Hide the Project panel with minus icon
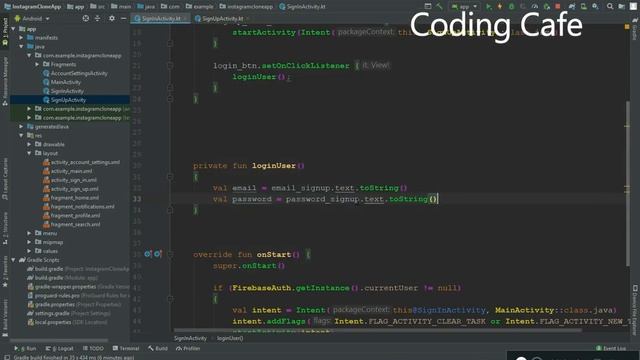The width and height of the screenshot is (640, 360). [x=124, y=19]
